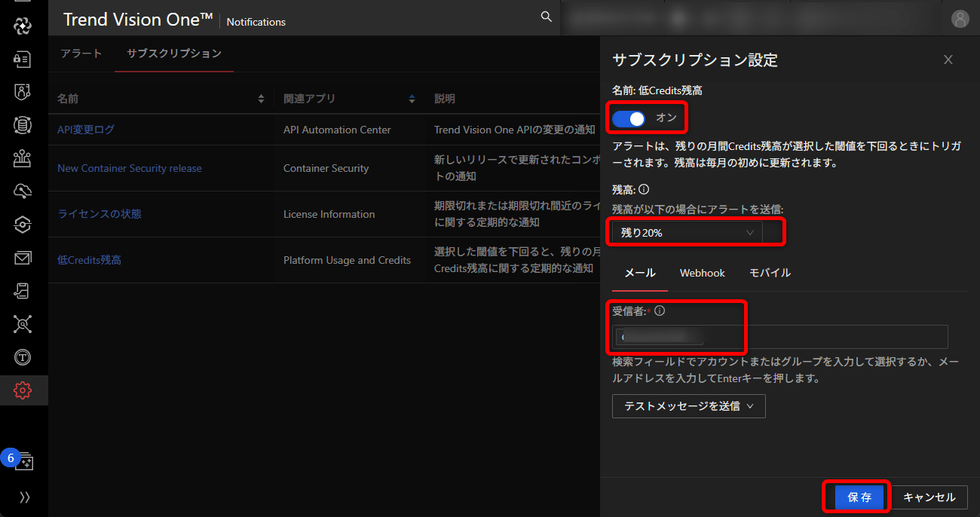The width and height of the screenshot is (980, 517).
Task: Click the info icon next to 受信者
Action: tap(660, 310)
